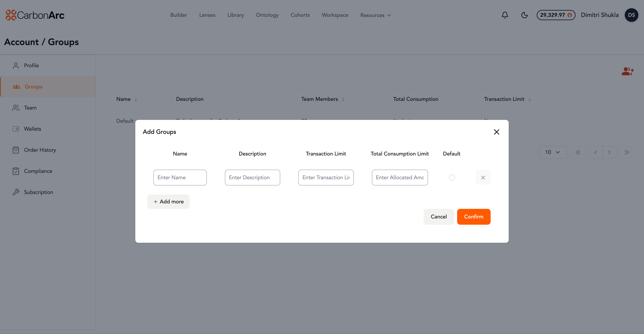Open the Ontology nav tab

pos(267,15)
